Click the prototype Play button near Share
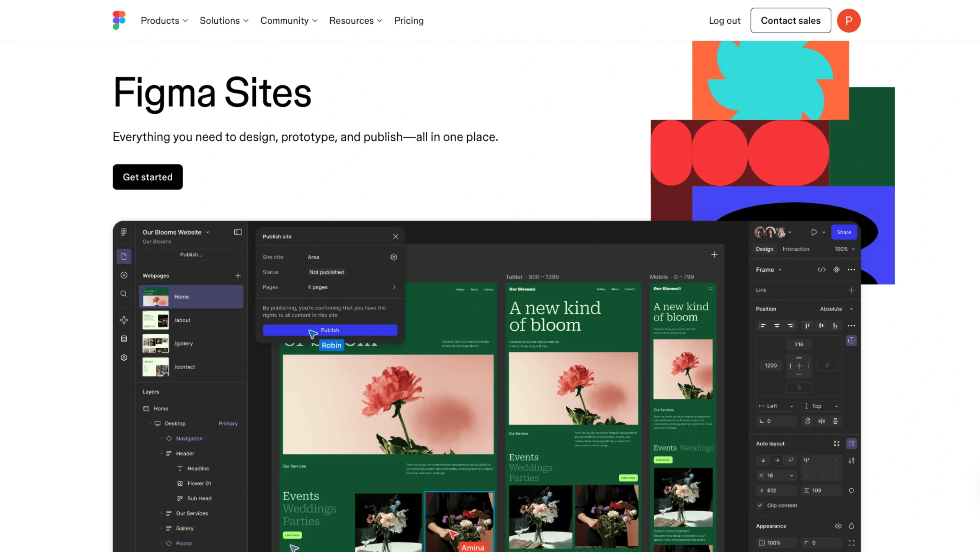Screen dimensions: 980x552 click(815, 232)
